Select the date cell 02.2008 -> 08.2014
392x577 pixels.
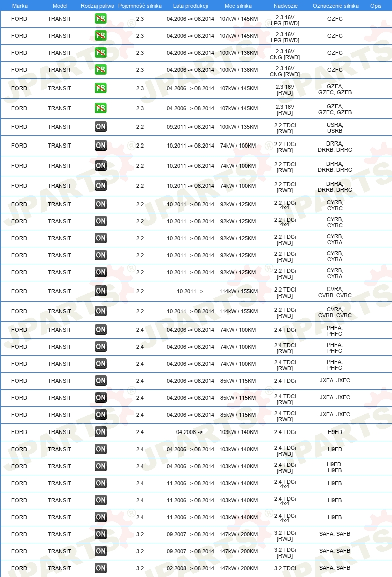[190, 568]
